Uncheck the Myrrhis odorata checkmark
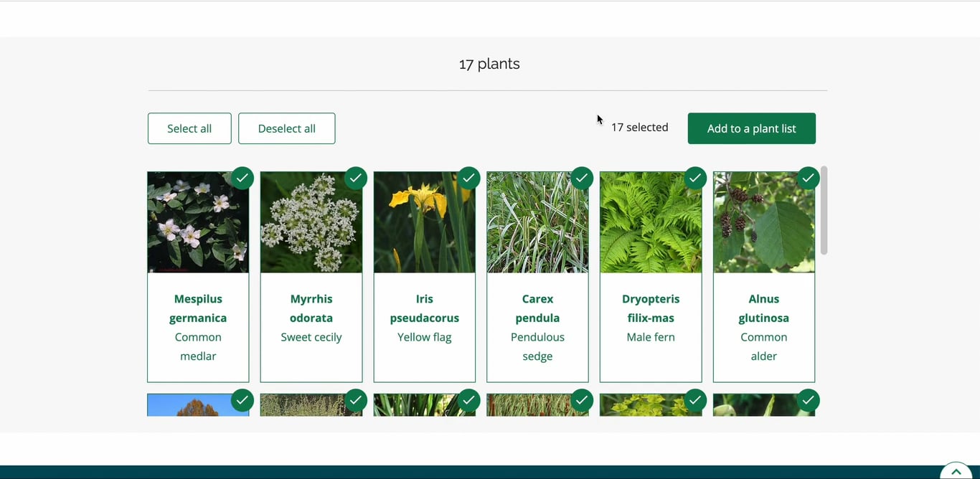The height and width of the screenshot is (479, 980). 356,178
